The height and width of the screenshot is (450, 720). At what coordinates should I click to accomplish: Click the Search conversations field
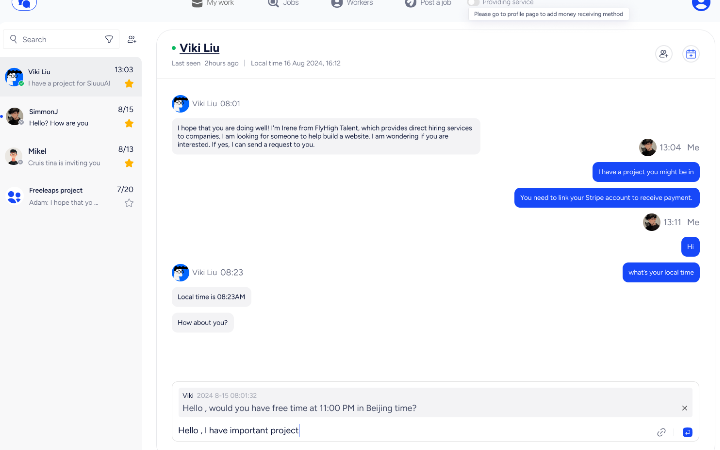click(x=62, y=39)
